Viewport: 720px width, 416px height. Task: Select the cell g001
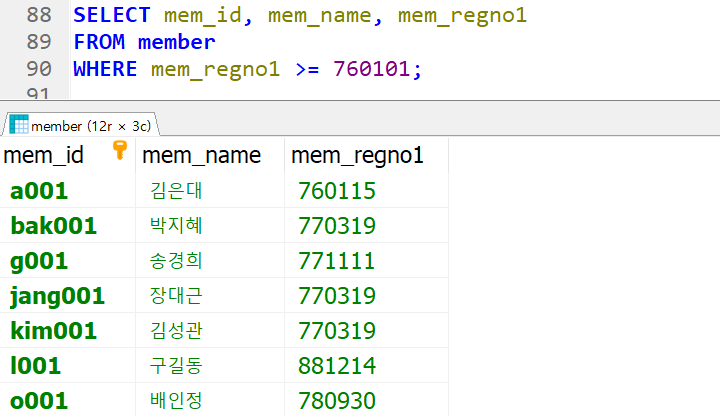[68, 260]
